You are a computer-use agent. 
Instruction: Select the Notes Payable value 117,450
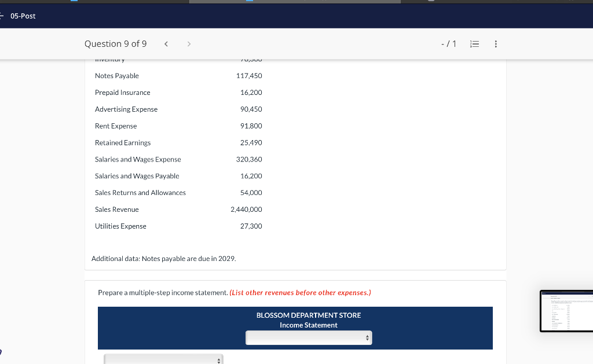click(x=249, y=76)
